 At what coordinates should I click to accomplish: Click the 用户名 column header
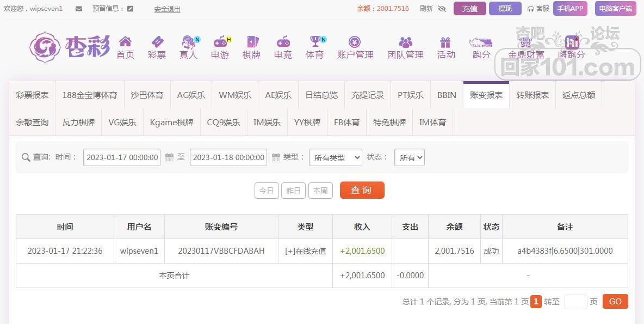pyautogui.click(x=139, y=227)
